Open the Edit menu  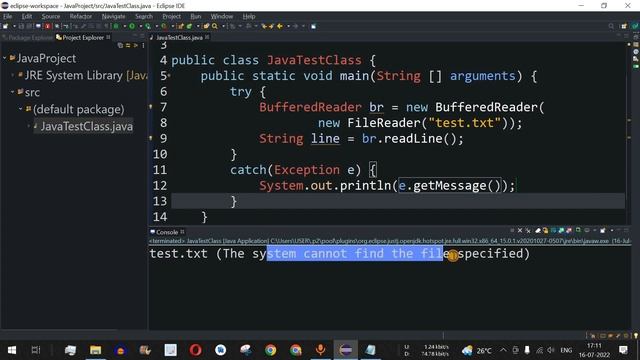(x=27, y=16)
